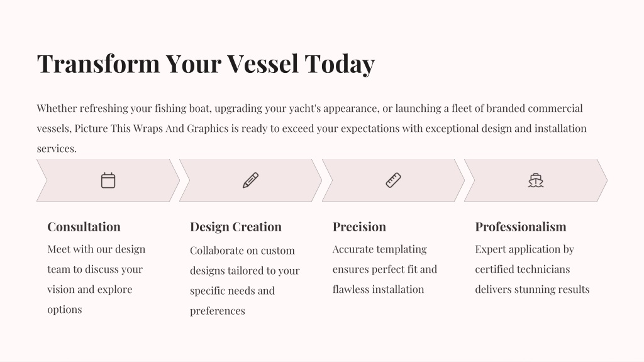Select the third arrow step shape
644x362 pixels.
(393, 180)
